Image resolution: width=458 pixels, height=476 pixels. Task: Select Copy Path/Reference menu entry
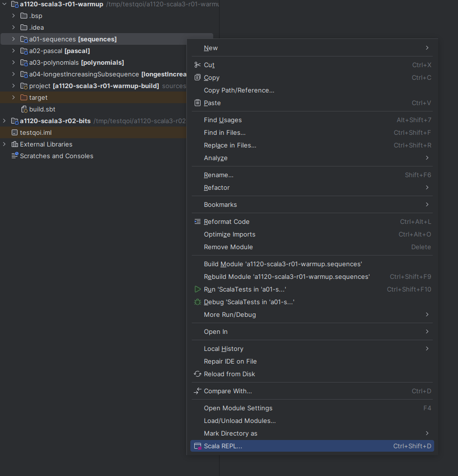pos(239,90)
